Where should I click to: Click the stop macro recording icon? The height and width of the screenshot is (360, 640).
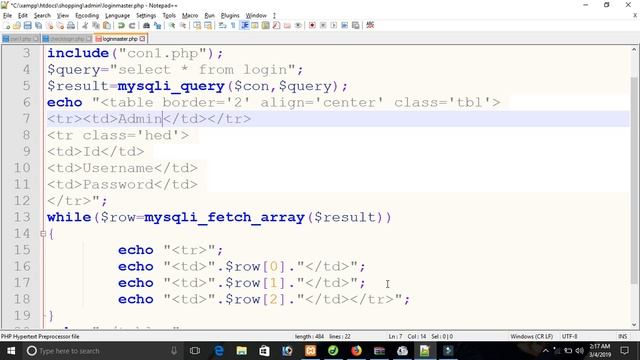pyautogui.click(x=323, y=25)
